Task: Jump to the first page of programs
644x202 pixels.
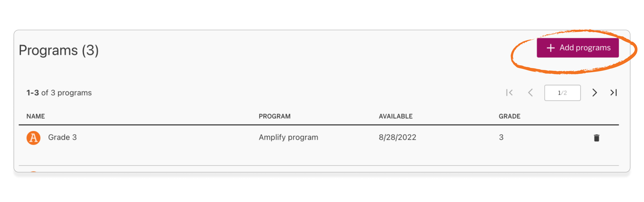Action: [x=509, y=93]
